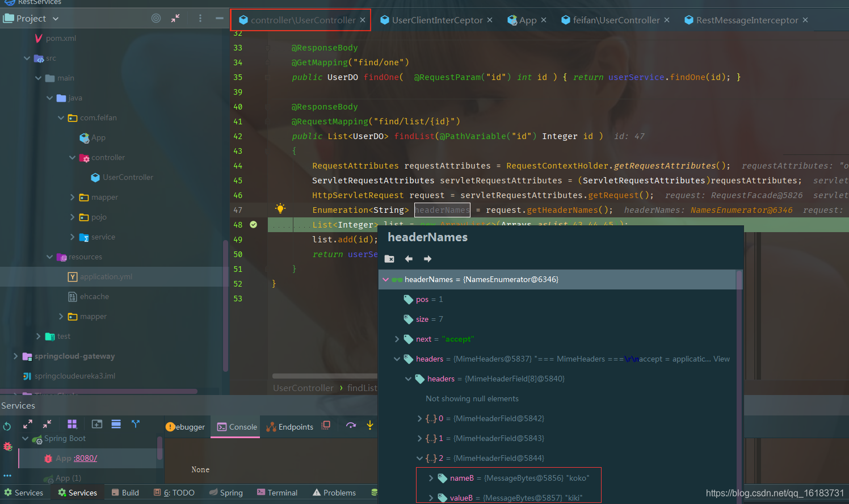Screen dimensions: 849x504
Task: Switch to the UserClientInterCeptor editor tab
Action: click(x=437, y=20)
